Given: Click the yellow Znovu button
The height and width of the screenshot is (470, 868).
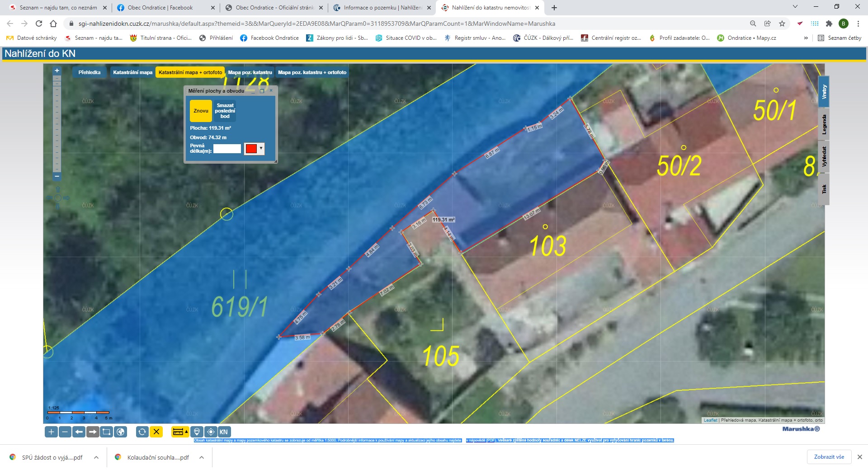Looking at the screenshot, I should 201,111.
